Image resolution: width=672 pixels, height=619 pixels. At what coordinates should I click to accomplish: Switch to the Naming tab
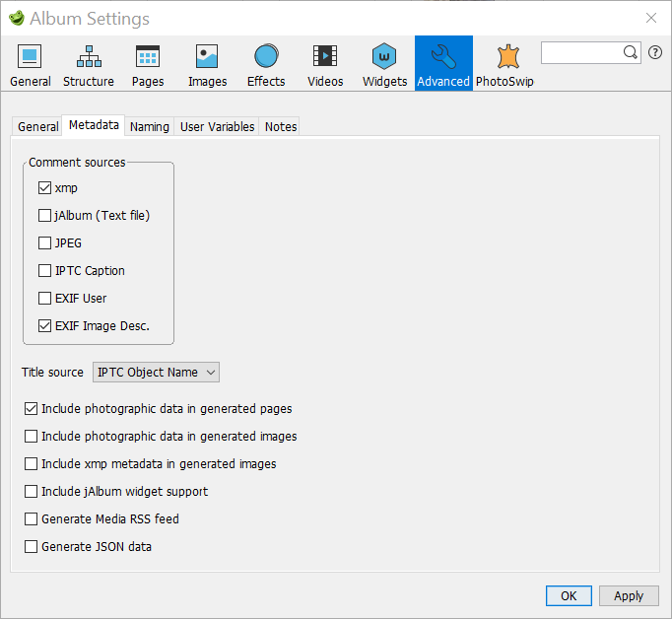pos(149,126)
